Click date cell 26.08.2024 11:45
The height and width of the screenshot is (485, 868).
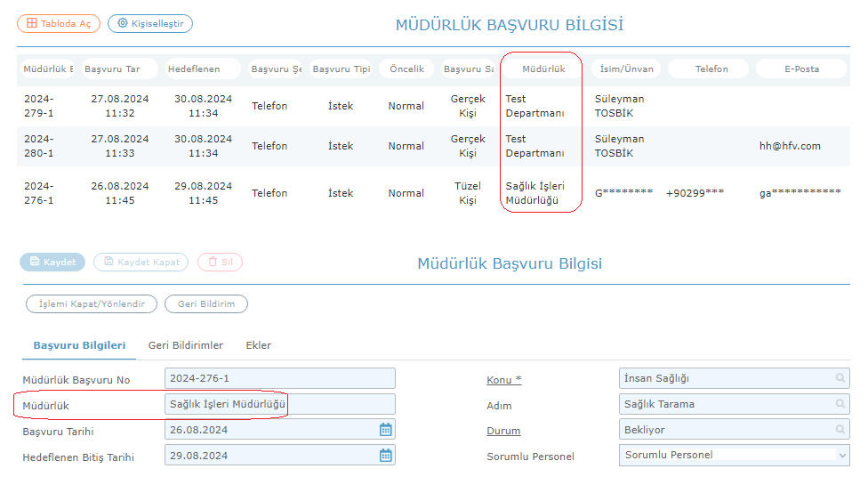(x=119, y=193)
